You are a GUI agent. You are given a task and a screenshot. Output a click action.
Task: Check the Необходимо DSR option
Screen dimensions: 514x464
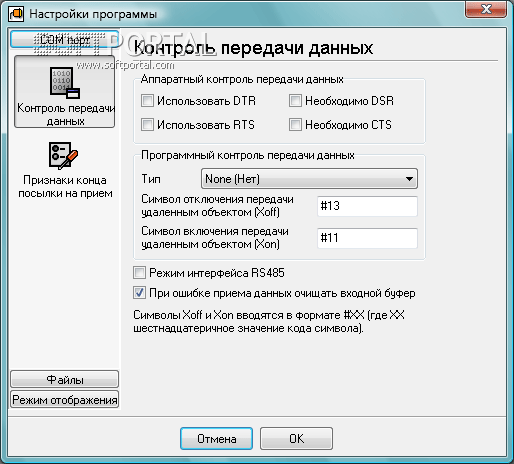[x=295, y=101]
